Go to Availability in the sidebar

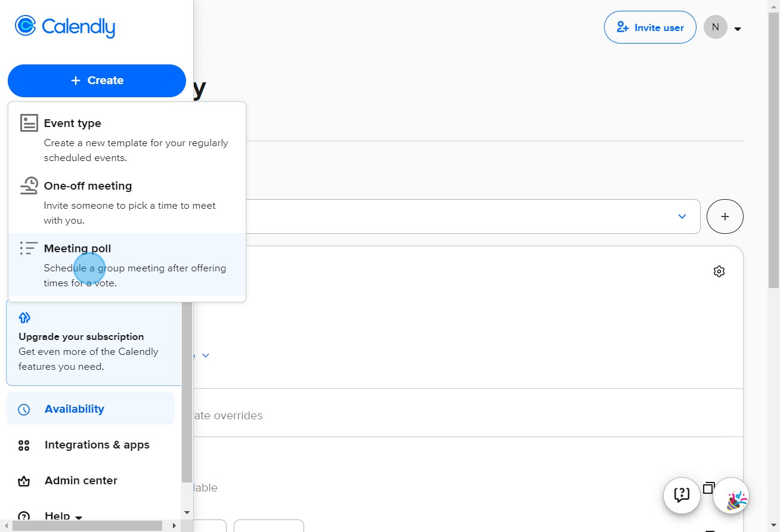tap(90, 409)
